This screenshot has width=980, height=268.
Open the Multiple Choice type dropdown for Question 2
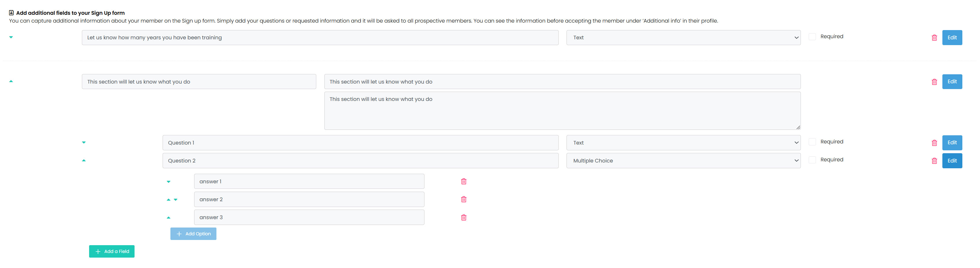(x=683, y=160)
